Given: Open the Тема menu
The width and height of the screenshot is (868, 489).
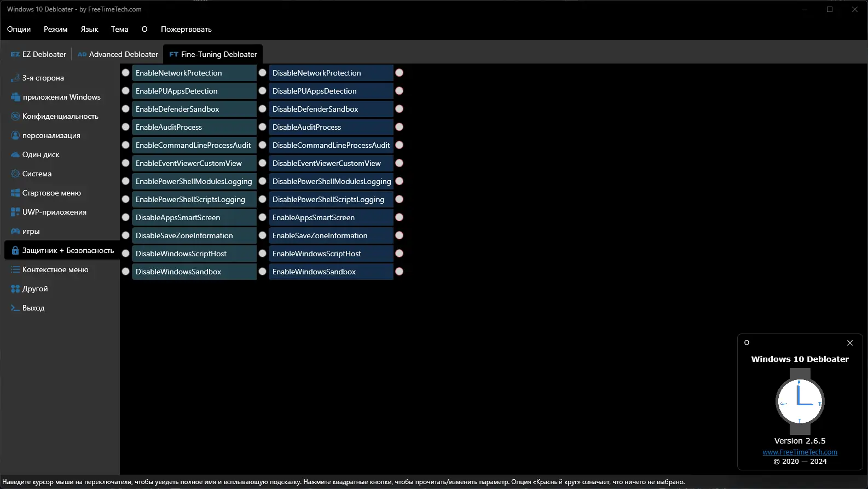Looking at the screenshot, I should [119, 29].
